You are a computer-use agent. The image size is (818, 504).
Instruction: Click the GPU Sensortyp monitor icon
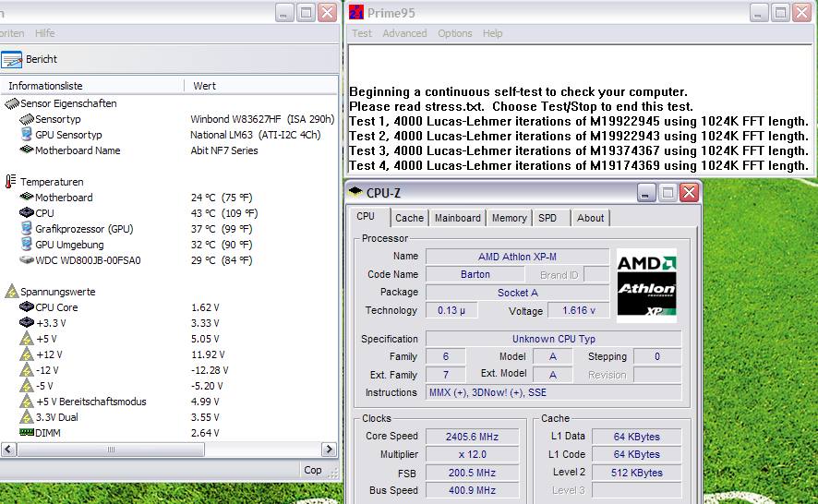coord(26,135)
